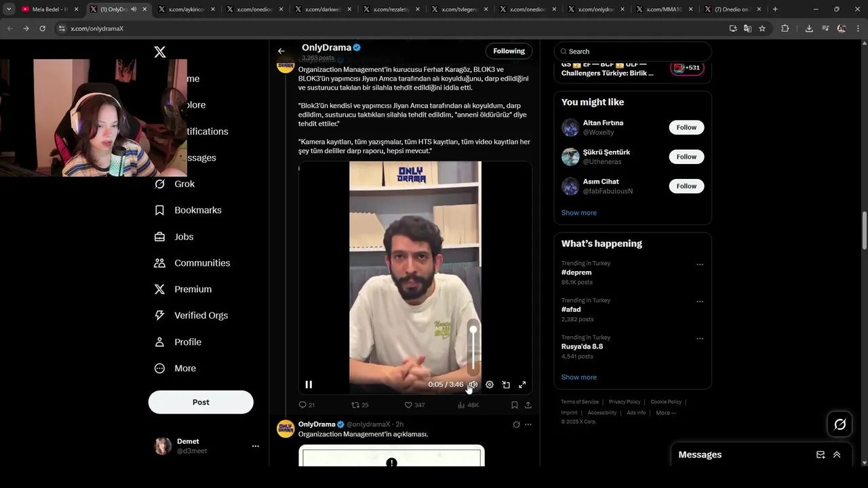Follow Şükrü Şentürk
This screenshot has height=488, width=868.
click(x=686, y=157)
